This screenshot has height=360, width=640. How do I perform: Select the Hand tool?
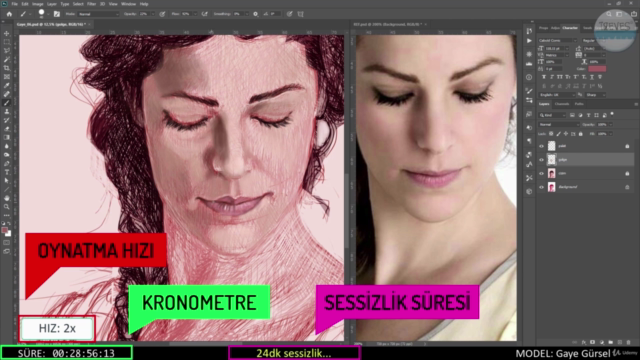pyautogui.click(x=7, y=198)
